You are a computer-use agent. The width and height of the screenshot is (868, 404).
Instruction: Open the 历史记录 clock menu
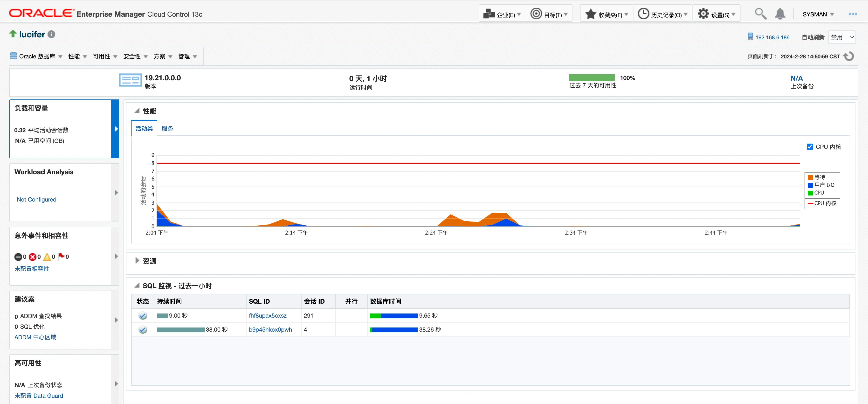point(662,14)
